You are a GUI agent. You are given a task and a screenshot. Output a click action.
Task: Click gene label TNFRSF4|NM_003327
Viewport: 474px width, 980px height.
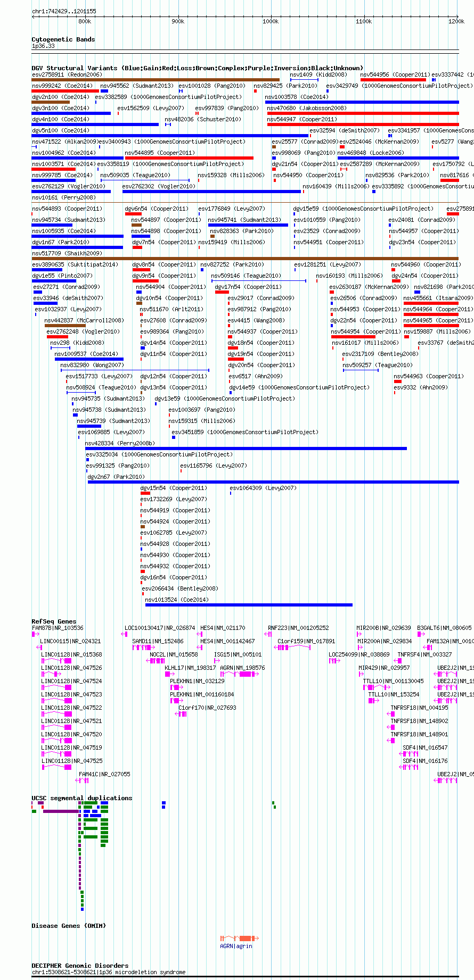click(x=425, y=654)
